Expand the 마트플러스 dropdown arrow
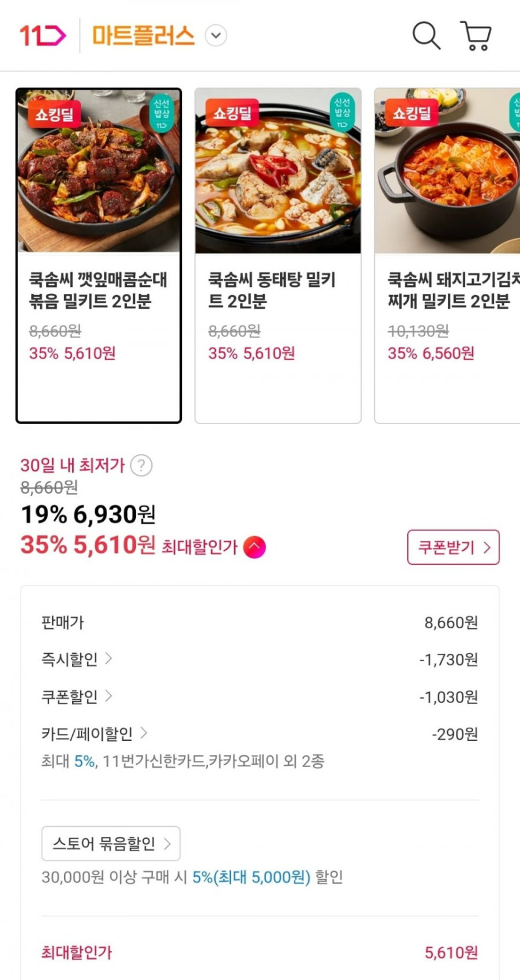Viewport: 520px width, 980px height. pyautogui.click(x=216, y=35)
